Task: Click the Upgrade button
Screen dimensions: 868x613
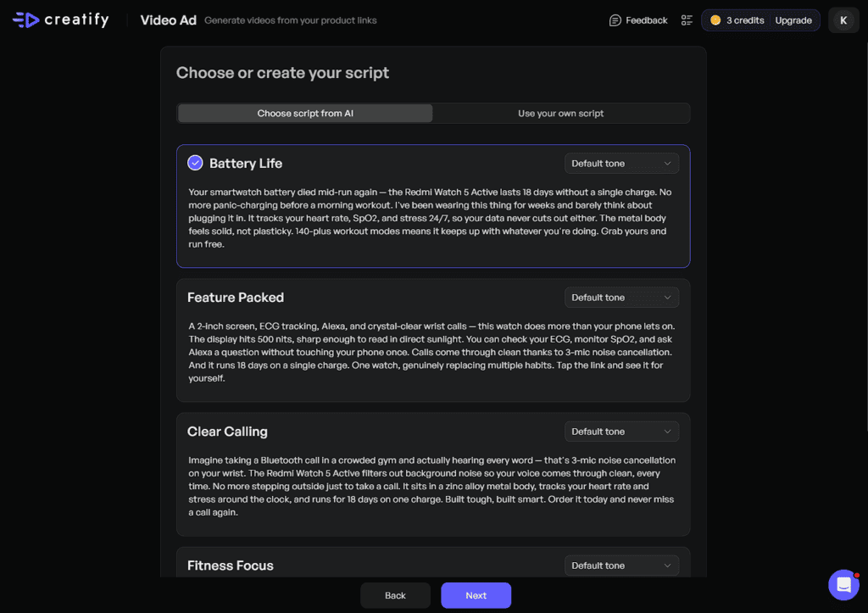Action: [793, 20]
